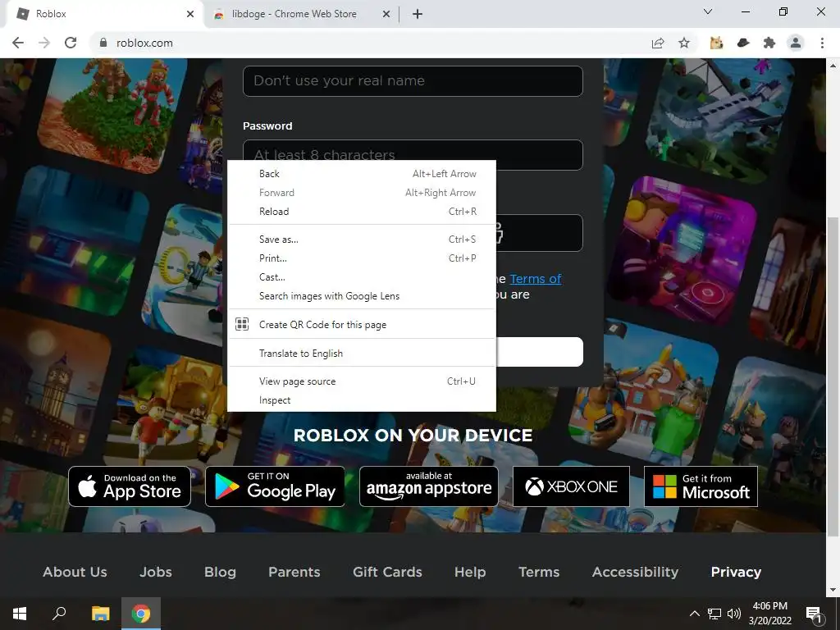This screenshot has width=840, height=630.
Task: Click the browser back arrow button
Action: (18, 43)
